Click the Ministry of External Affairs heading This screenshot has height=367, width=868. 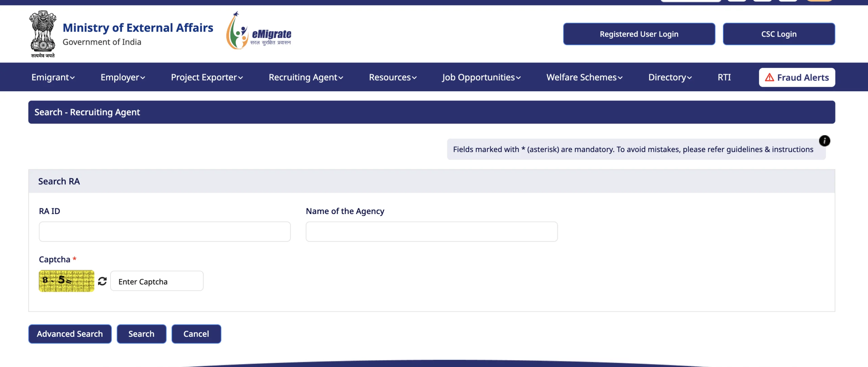(x=138, y=27)
